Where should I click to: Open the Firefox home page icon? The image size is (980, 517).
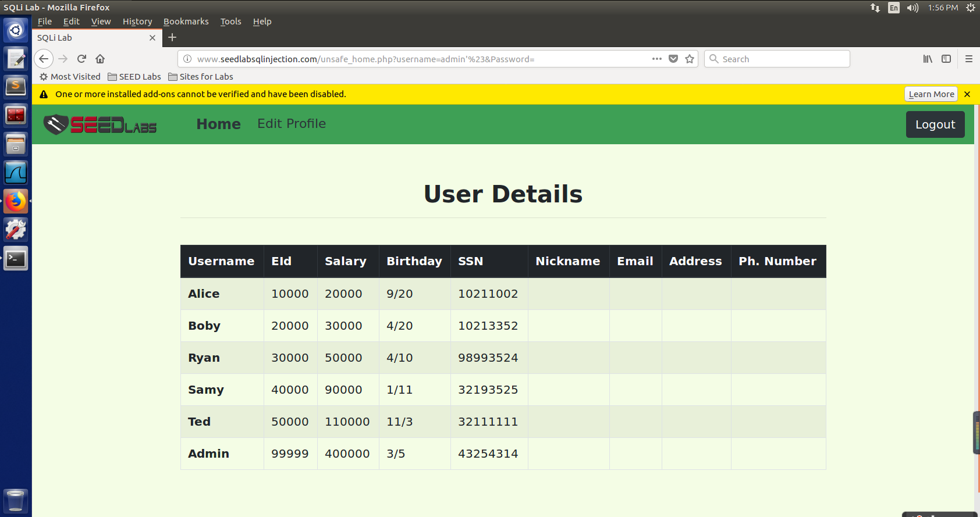[x=100, y=59]
